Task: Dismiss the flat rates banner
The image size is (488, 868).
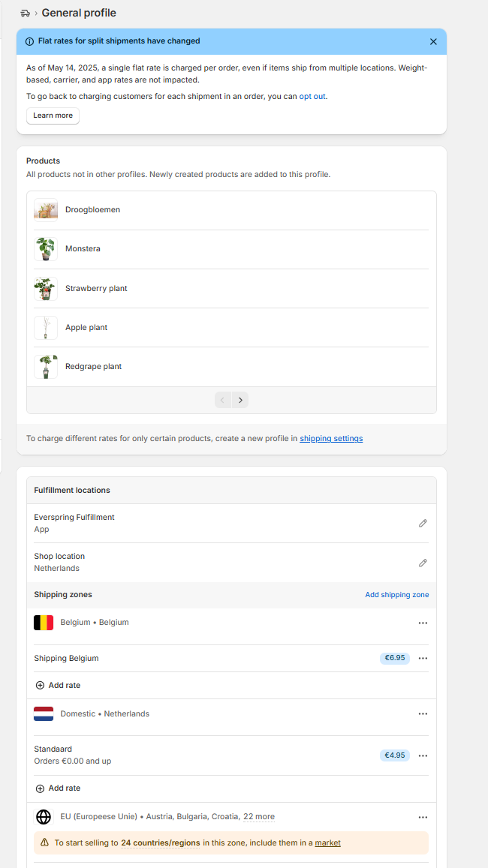Action: pos(433,41)
